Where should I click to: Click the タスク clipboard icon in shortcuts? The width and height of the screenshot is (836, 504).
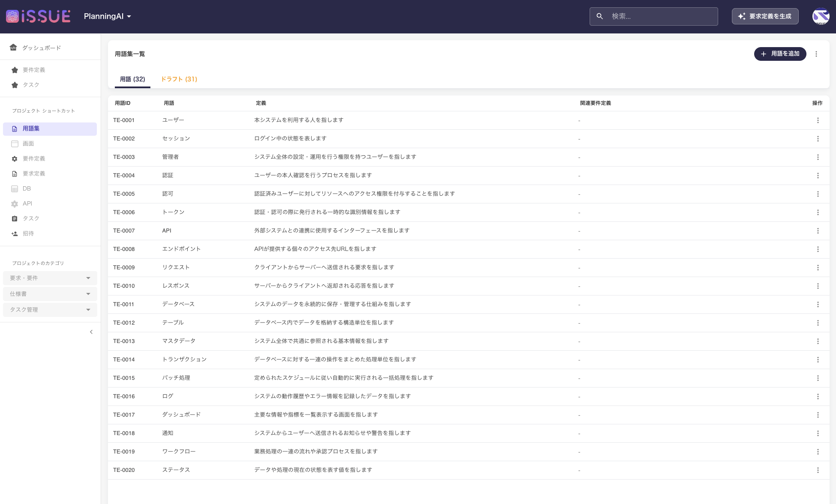pyautogui.click(x=15, y=219)
